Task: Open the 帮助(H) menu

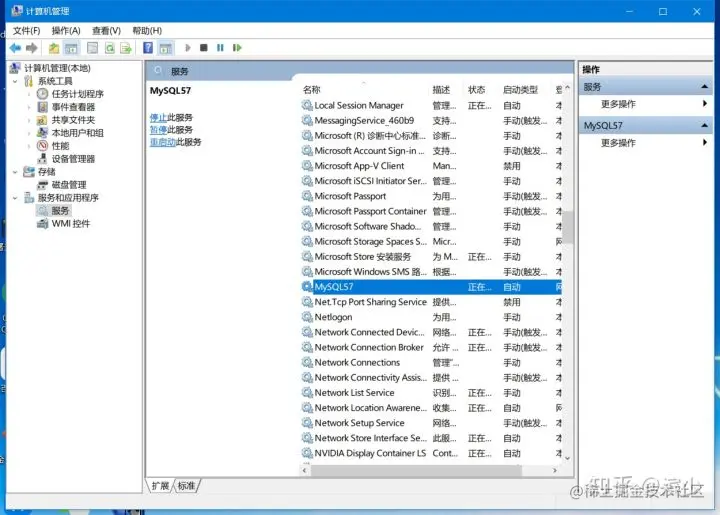Action: coord(147,31)
